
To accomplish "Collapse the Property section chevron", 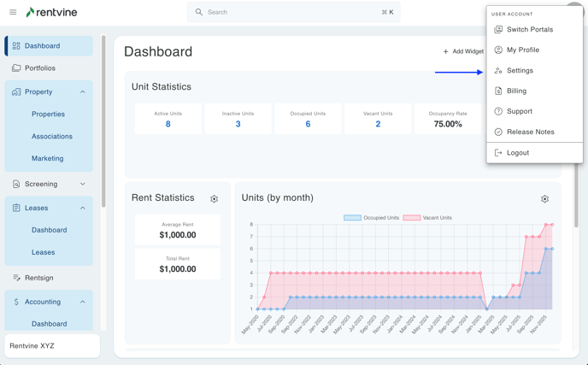I will point(83,91).
